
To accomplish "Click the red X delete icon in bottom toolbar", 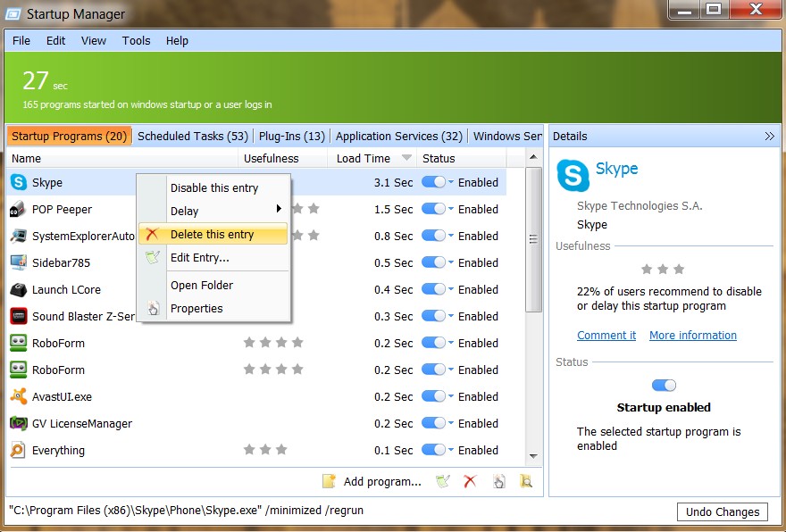I will coord(470,481).
